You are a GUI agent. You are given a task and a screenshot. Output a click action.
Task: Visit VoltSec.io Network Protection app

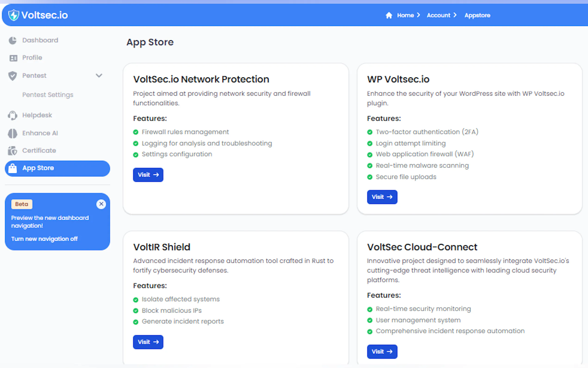point(148,175)
